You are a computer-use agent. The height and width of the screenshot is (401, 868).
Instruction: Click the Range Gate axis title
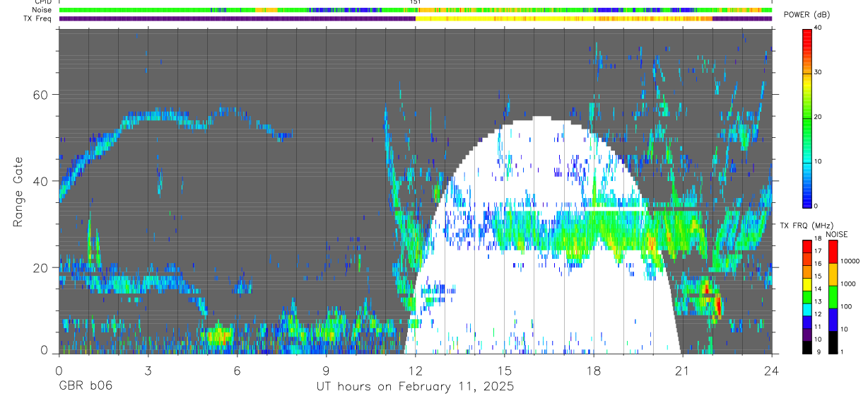(x=19, y=192)
